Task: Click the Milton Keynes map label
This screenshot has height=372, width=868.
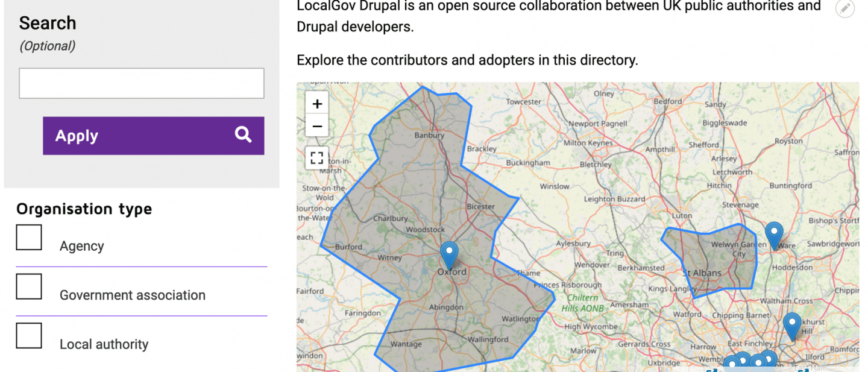Action: pyautogui.click(x=588, y=143)
